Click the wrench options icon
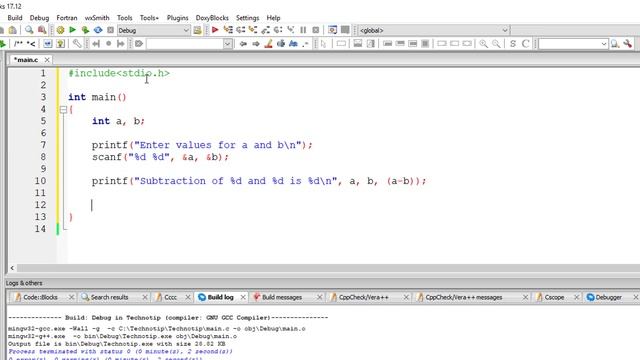Viewport: 640px width, 360px height. pyautogui.click(x=628, y=44)
